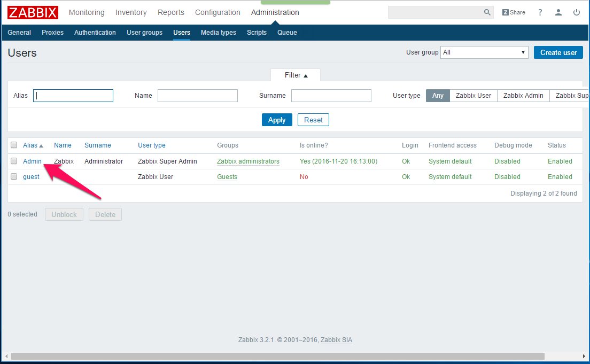Click guest's System default frontend access

point(450,176)
